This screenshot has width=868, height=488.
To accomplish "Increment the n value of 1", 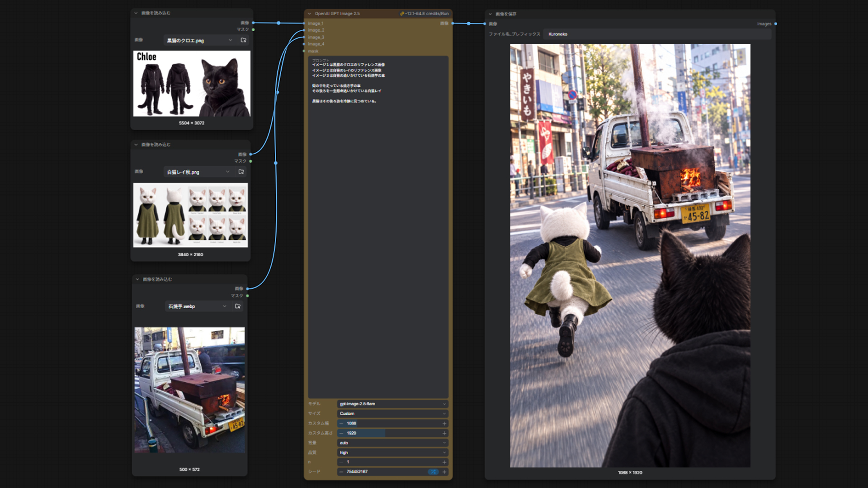I will click(444, 462).
